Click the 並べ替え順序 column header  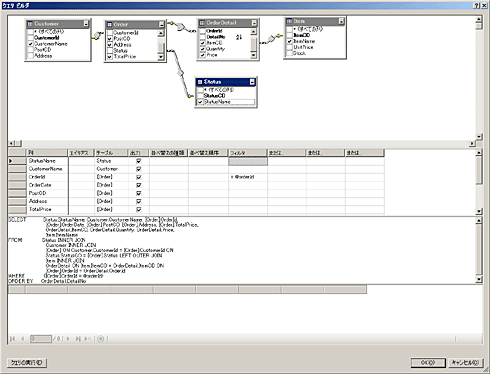click(x=208, y=153)
